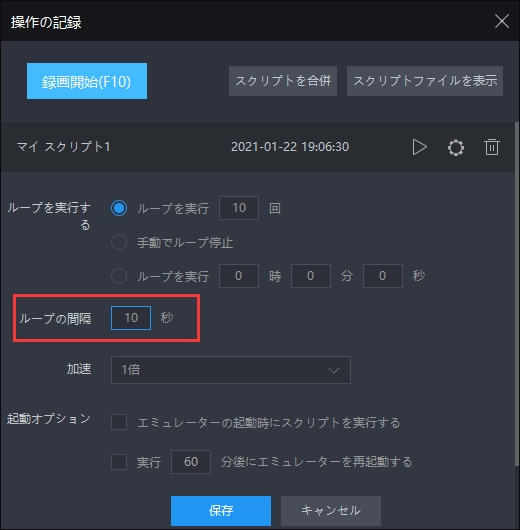Click the vertical scrollbar on the right edge
This screenshot has height=530, width=520.
point(517,294)
